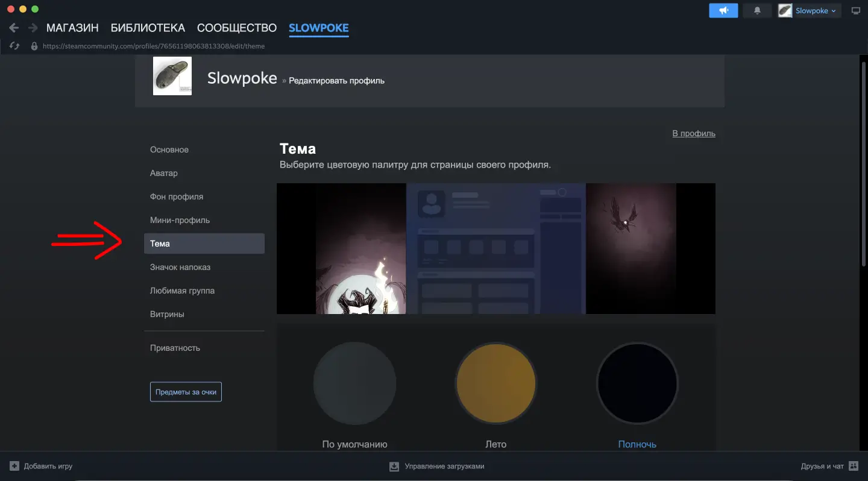Select the Полночь theme

click(x=637, y=383)
